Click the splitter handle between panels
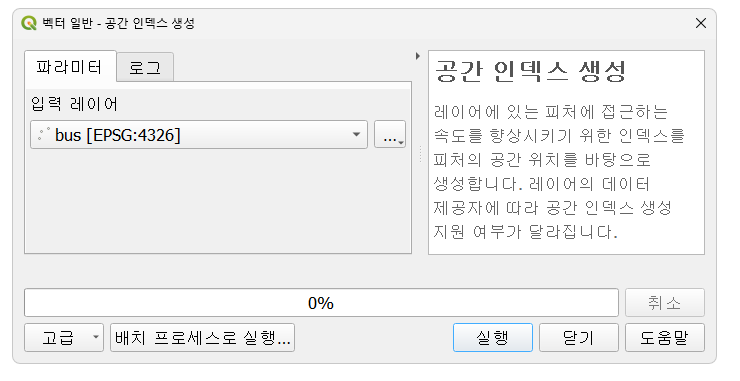This screenshot has width=740, height=381. coord(420,154)
